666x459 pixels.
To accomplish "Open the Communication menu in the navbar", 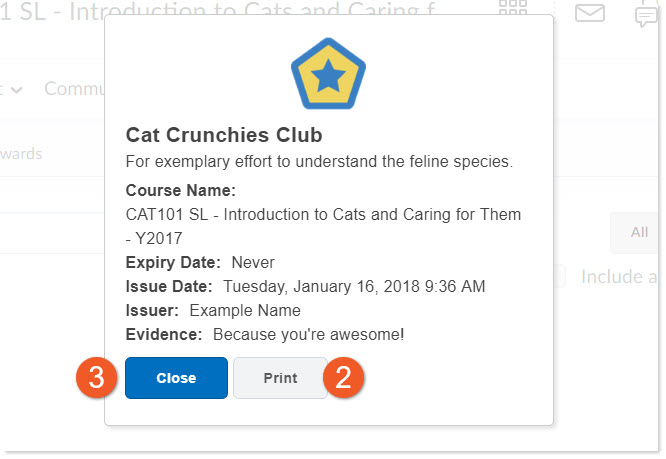I will pyautogui.click(x=72, y=89).
